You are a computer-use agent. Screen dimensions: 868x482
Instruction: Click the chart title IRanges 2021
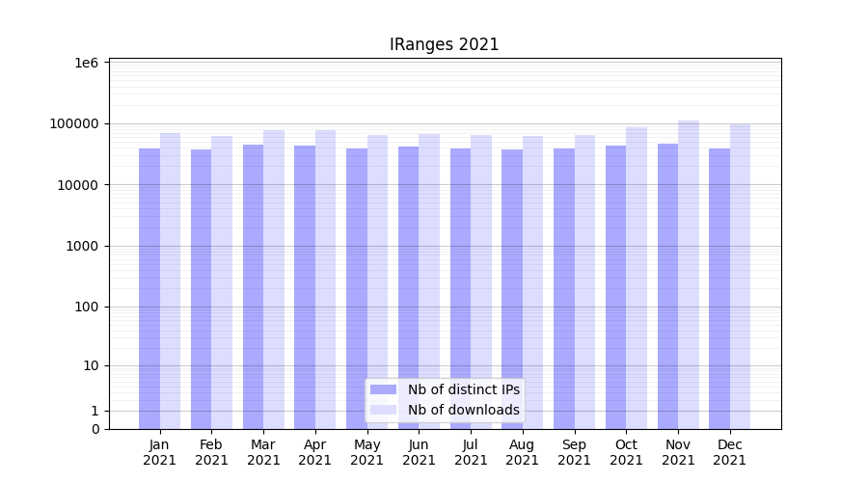[x=445, y=44]
